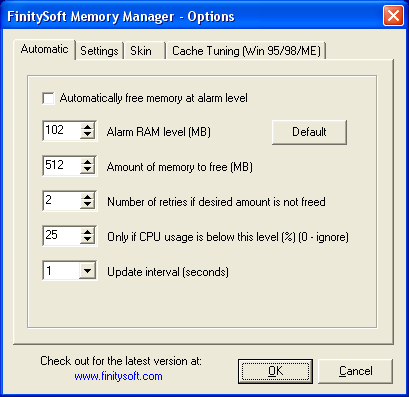
Task: Cancel the Options dialog
Action: (355, 371)
